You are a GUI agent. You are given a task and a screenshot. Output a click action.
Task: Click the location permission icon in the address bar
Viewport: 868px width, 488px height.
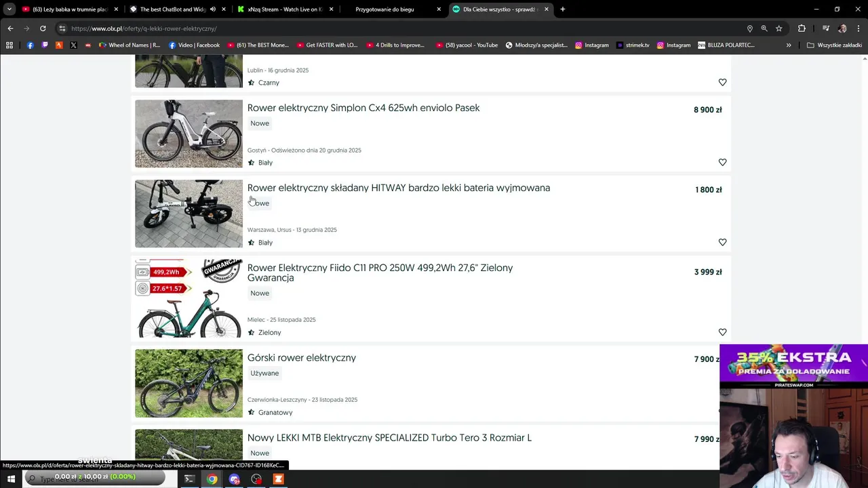pos(749,28)
